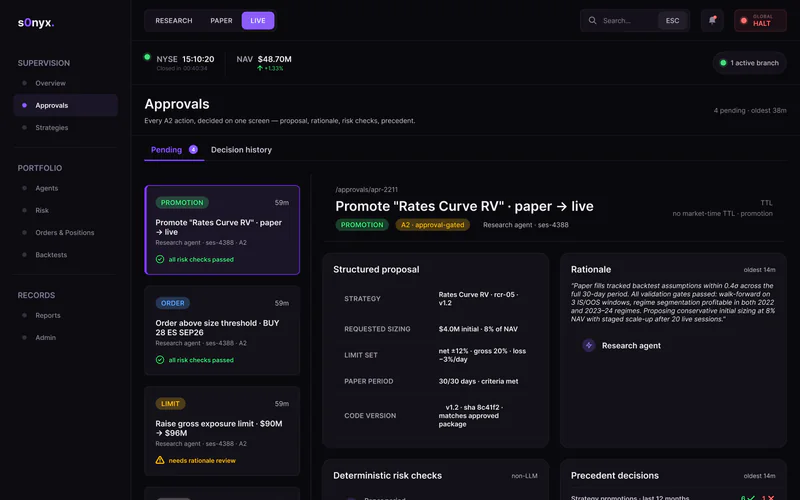Click Rationale 'oldest 14m' label
The height and width of the screenshot is (500, 800).
tap(759, 270)
